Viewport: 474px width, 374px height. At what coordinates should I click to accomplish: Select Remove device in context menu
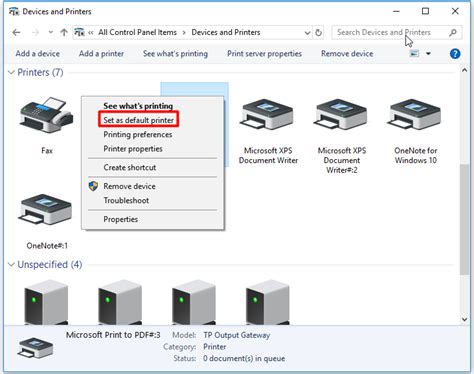pos(129,186)
